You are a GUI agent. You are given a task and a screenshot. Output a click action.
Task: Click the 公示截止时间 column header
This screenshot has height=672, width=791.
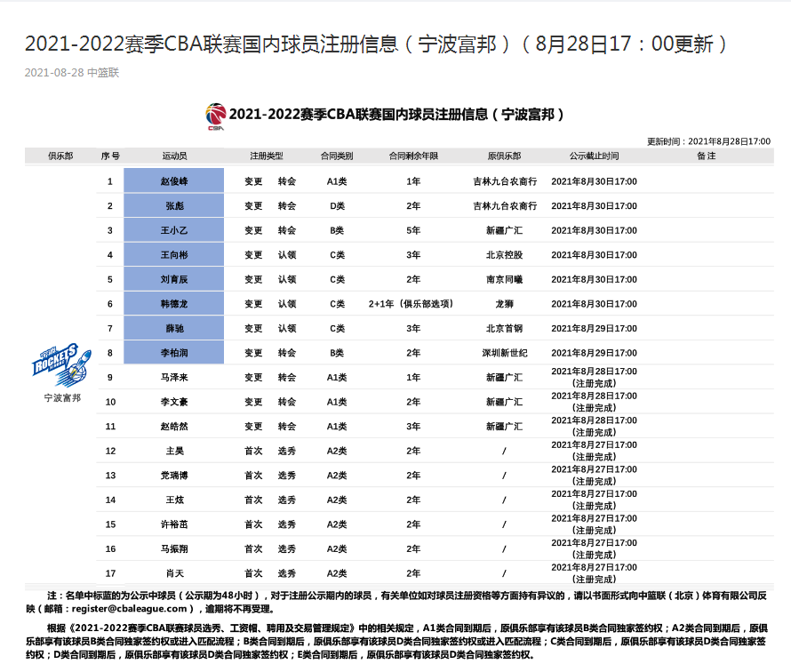[594, 156]
